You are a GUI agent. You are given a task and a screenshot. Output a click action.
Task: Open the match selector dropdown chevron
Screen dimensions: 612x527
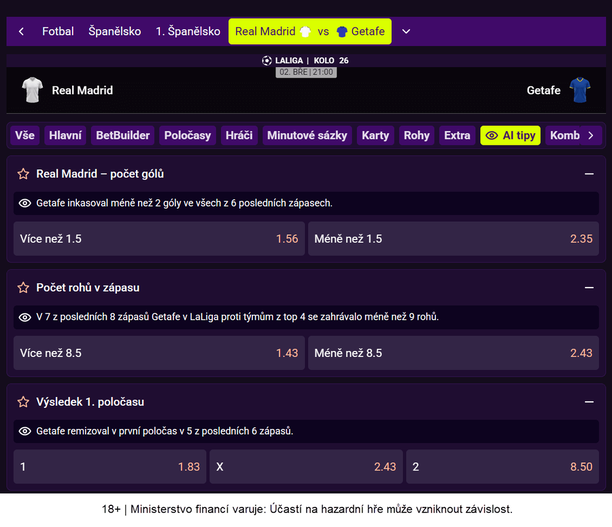pos(406,32)
